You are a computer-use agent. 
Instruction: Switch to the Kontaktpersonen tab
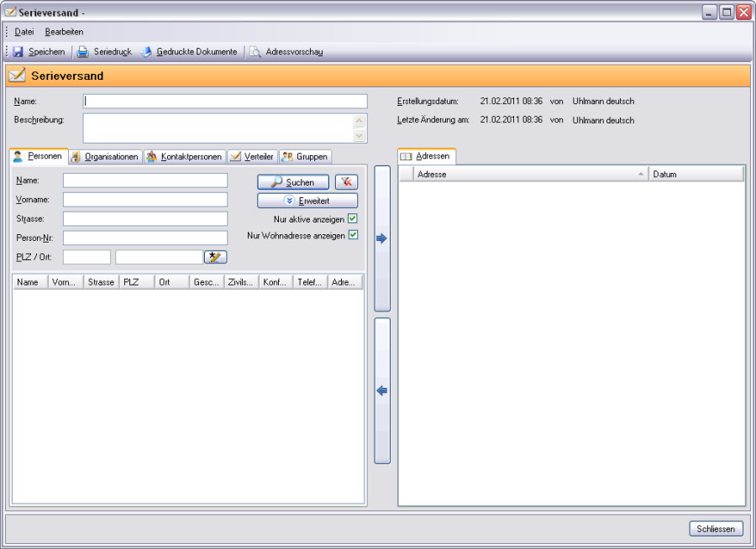185,157
